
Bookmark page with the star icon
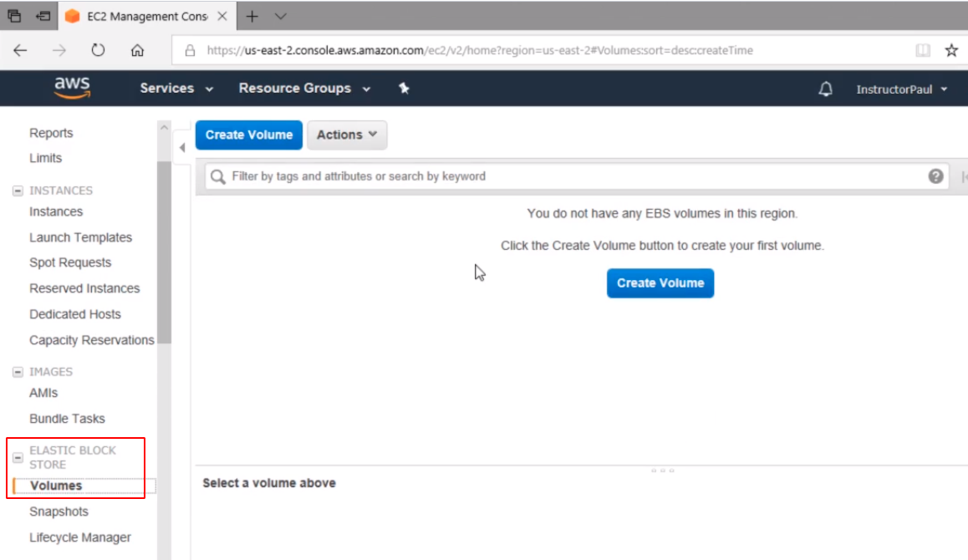(x=951, y=50)
